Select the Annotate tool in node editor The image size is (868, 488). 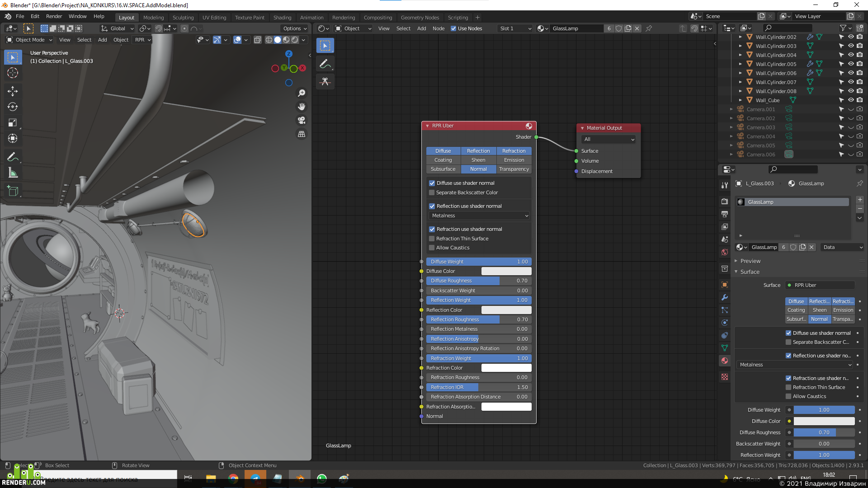325,64
